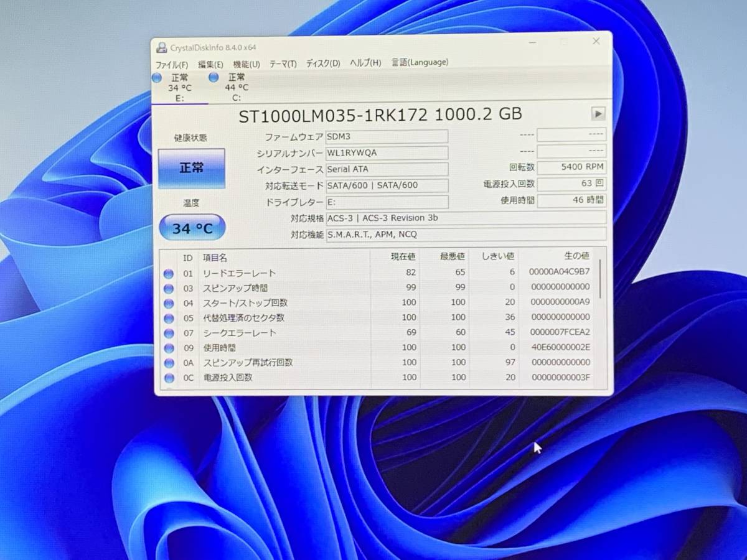Close the CrystalDiskInfo window
Image resolution: width=747 pixels, height=560 pixels.
(596, 41)
